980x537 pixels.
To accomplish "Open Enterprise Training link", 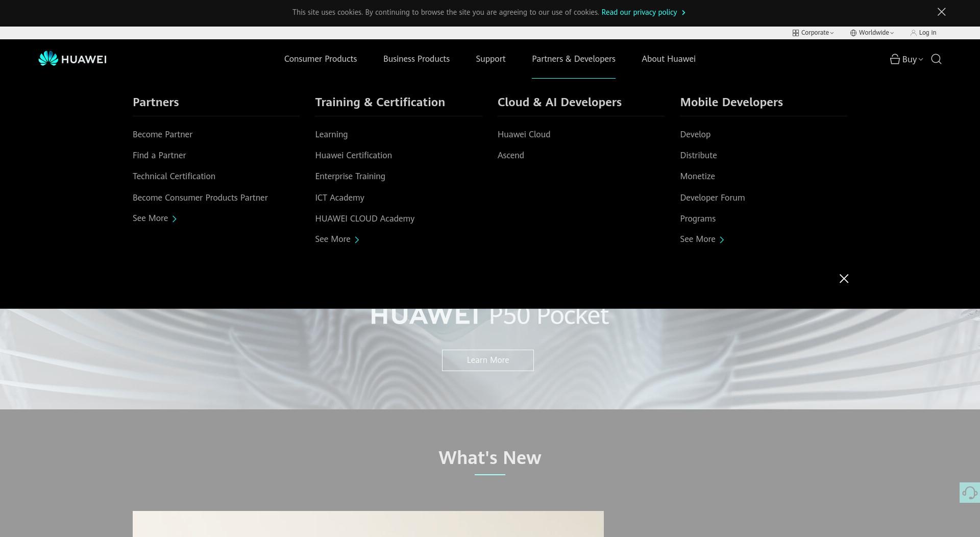I will tap(350, 176).
